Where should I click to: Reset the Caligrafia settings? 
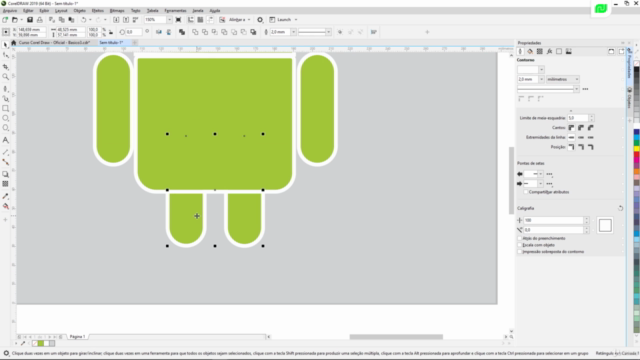pos(620,208)
